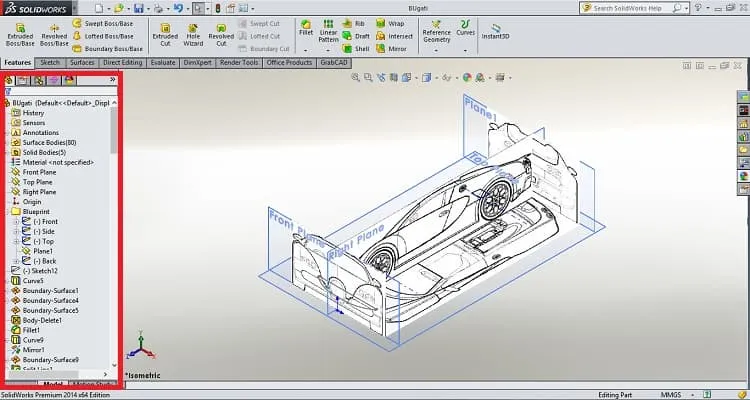This screenshot has width=750, height=400.
Task: Expand the (-) Front sketch node
Action: 16,222
